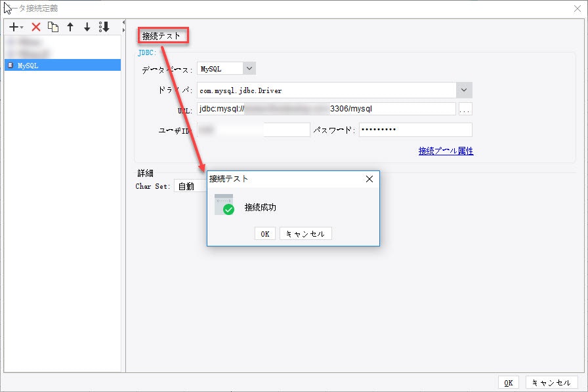Click the bottom-right OK button
The width and height of the screenshot is (588, 392).
(x=509, y=382)
